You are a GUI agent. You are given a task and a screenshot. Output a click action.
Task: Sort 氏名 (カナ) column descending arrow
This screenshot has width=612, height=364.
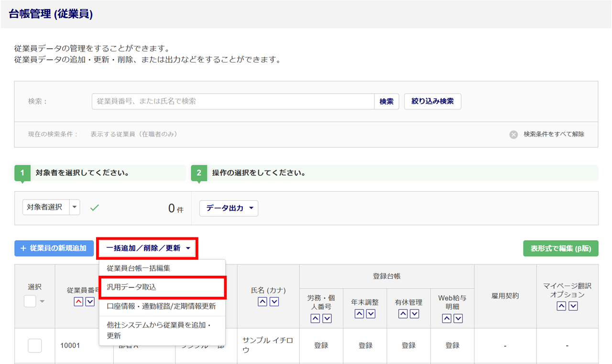274,302
